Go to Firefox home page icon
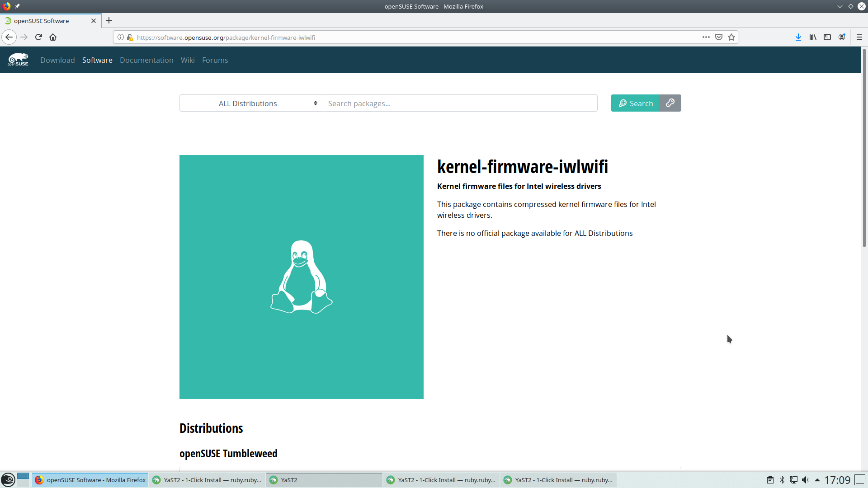This screenshot has height=488, width=868. [x=53, y=37]
